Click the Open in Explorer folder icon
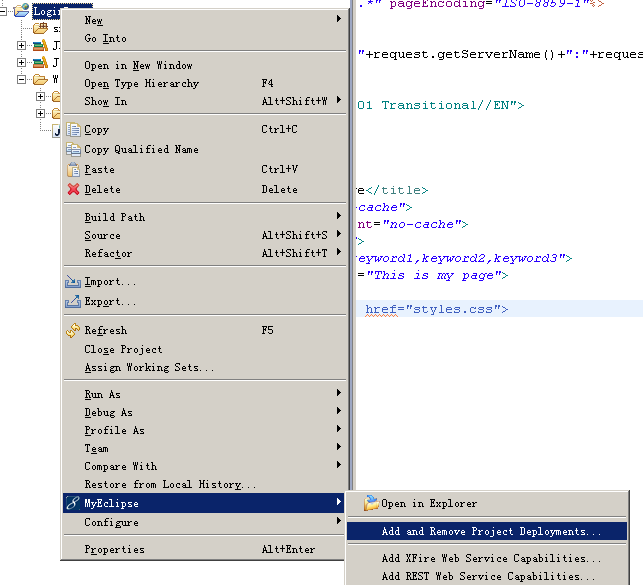The height and width of the screenshot is (585, 643). [371, 503]
